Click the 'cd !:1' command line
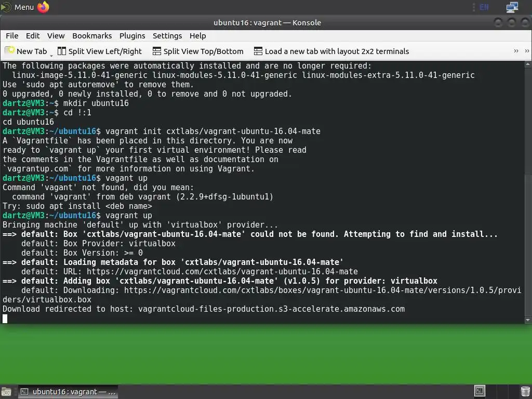Viewport: 532px width, 399px height. (47, 113)
